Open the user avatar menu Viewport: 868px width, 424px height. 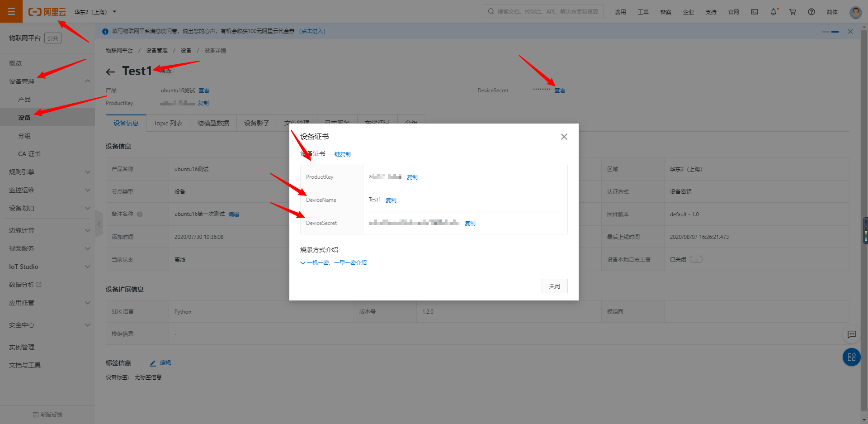tap(855, 12)
